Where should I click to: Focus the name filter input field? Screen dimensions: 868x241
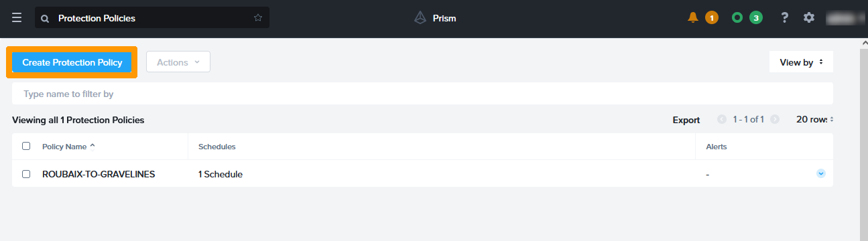click(x=422, y=94)
